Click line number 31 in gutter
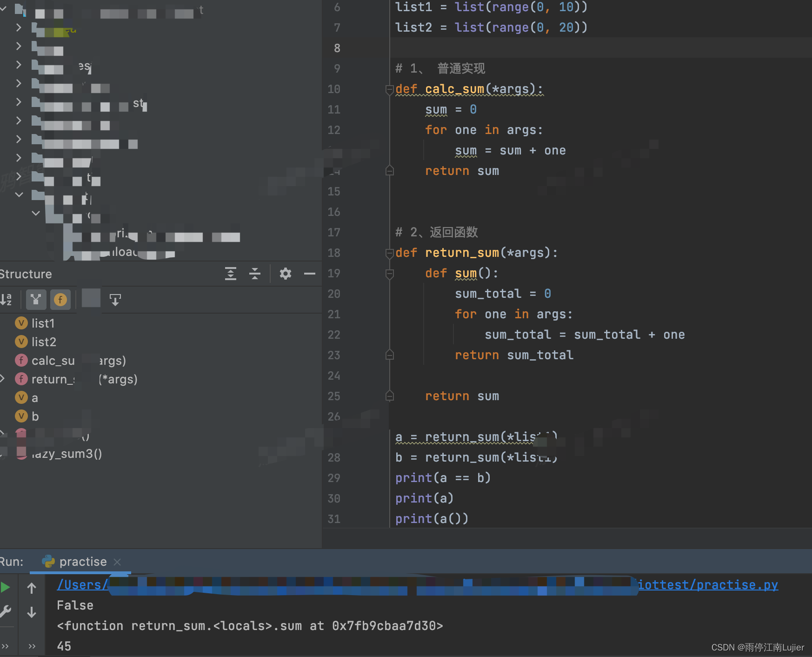812x657 pixels. 334,519
